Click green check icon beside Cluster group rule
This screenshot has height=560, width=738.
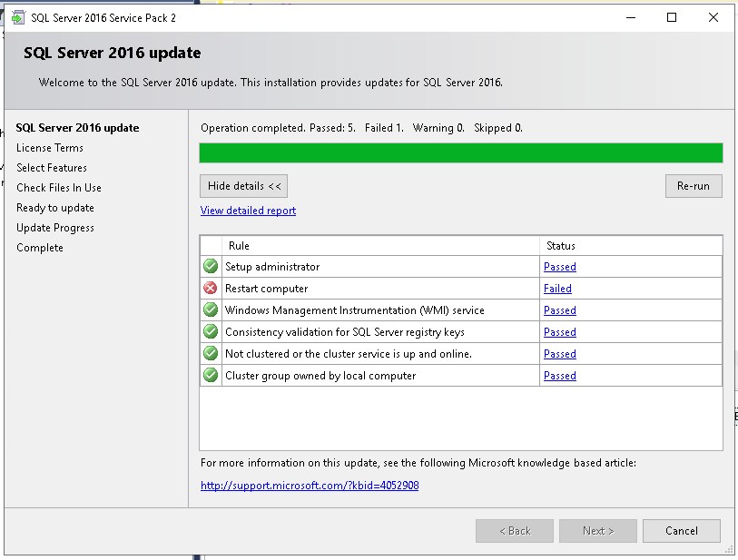coord(211,375)
